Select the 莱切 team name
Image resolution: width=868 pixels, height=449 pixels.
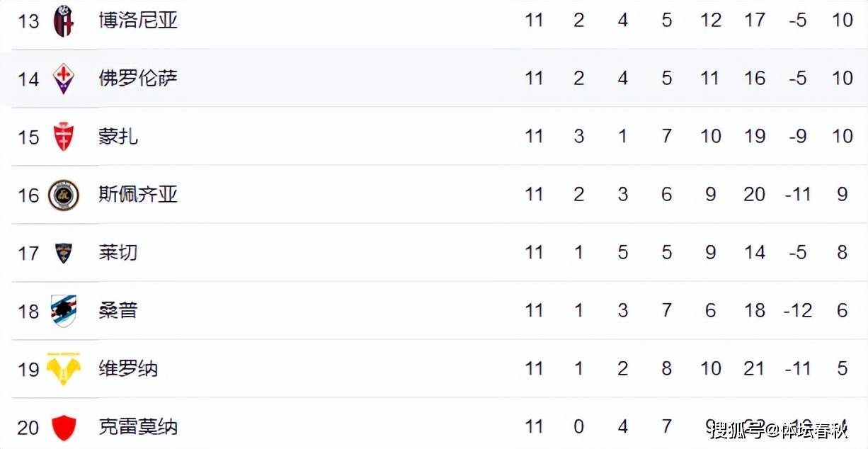click(x=118, y=252)
